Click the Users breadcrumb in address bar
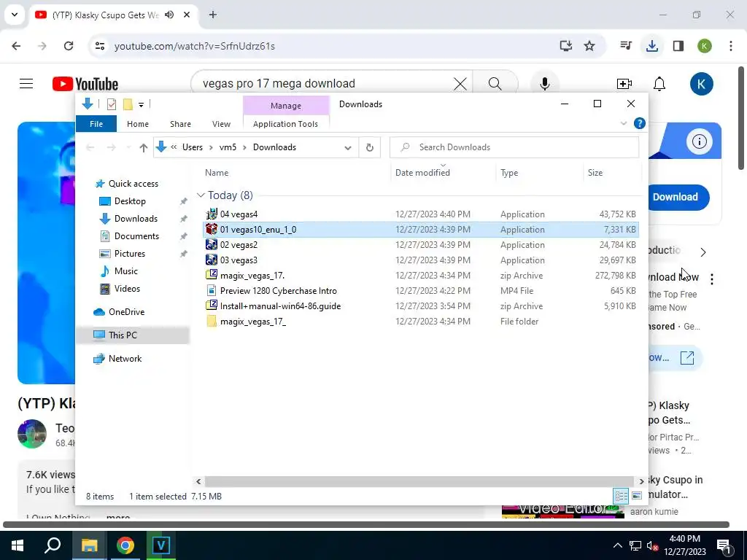The image size is (747, 560). point(193,147)
